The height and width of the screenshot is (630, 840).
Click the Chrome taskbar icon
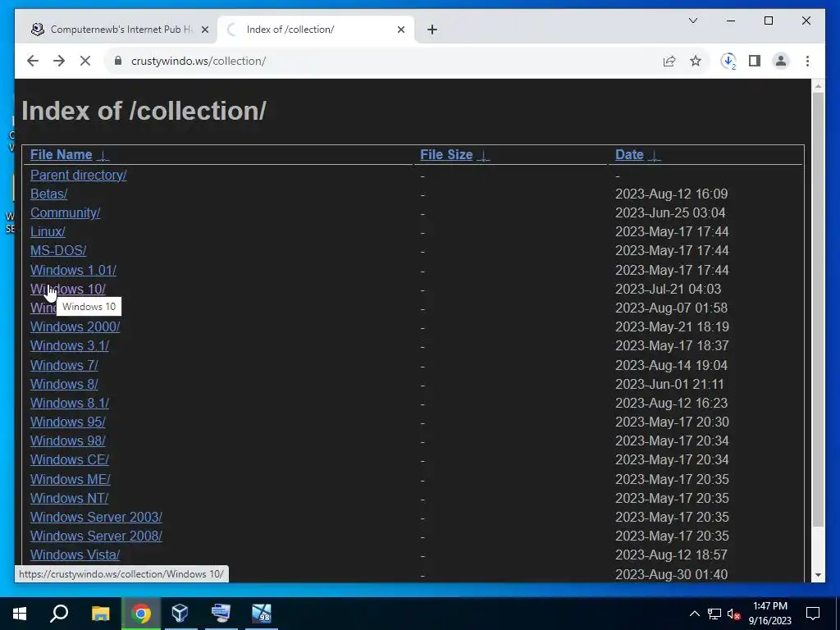pos(141,614)
